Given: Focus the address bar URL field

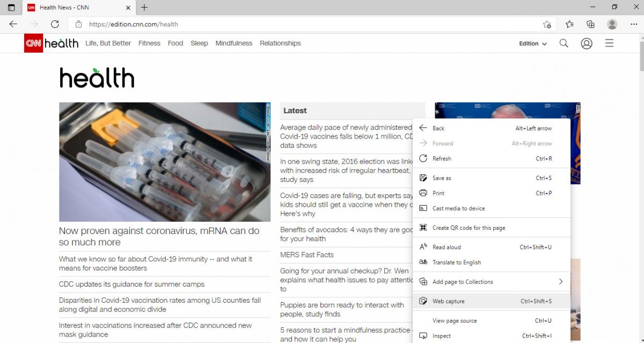Looking at the screenshot, I should click(x=133, y=24).
